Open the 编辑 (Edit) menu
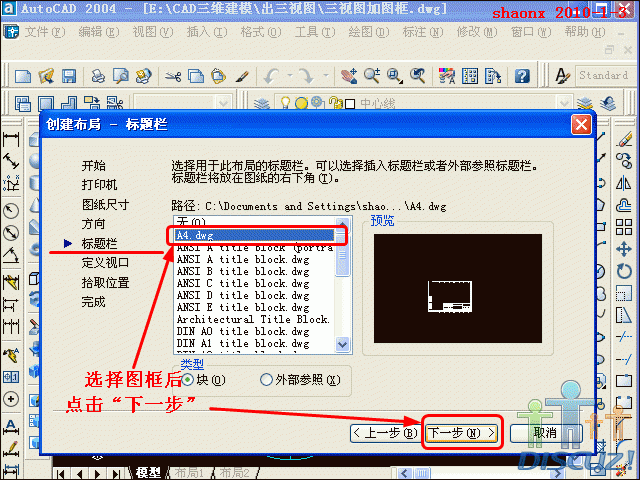 [x=99, y=32]
